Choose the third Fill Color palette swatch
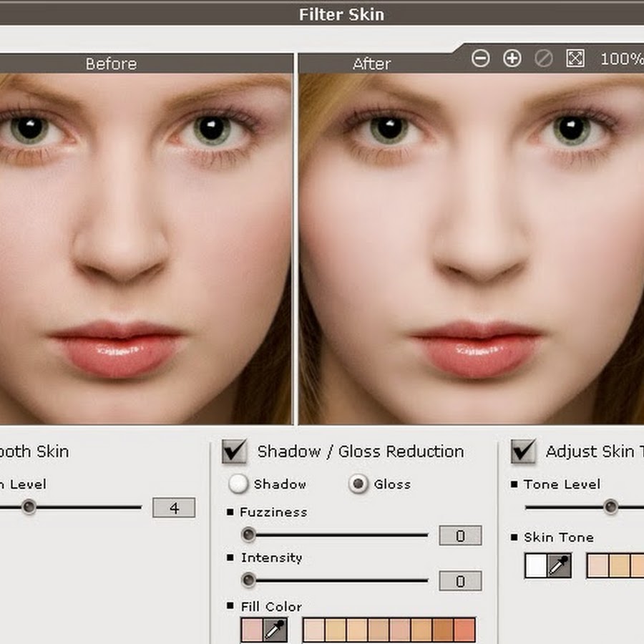Viewport: 644px width, 644px height. 357,630
